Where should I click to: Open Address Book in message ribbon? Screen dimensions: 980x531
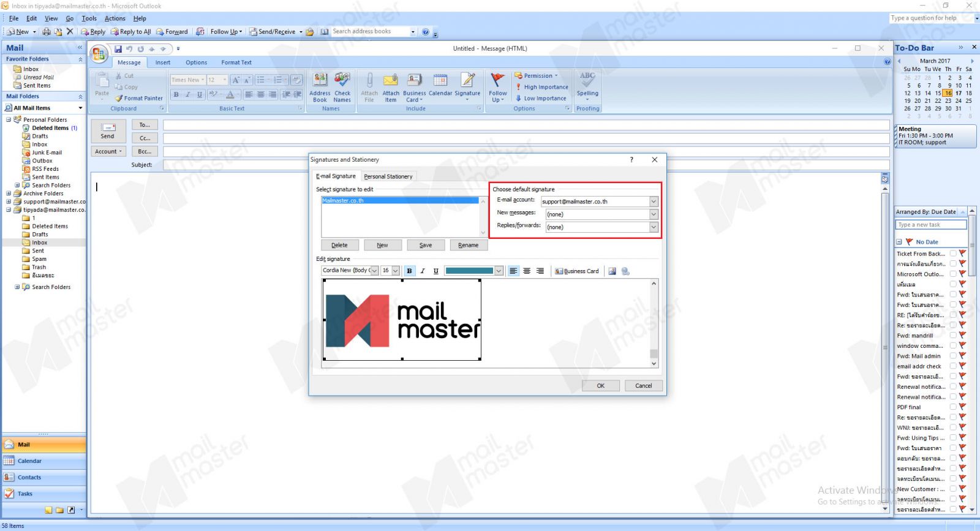[x=320, y=88]
